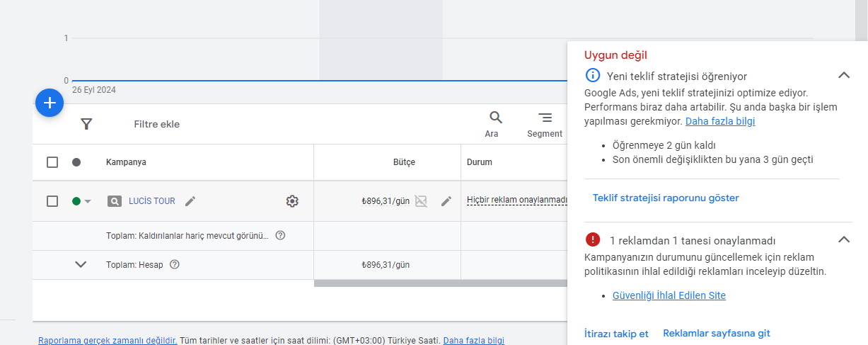
Task: Click Teklif stratejisi raporunu göster
Action: coord(666,198)
